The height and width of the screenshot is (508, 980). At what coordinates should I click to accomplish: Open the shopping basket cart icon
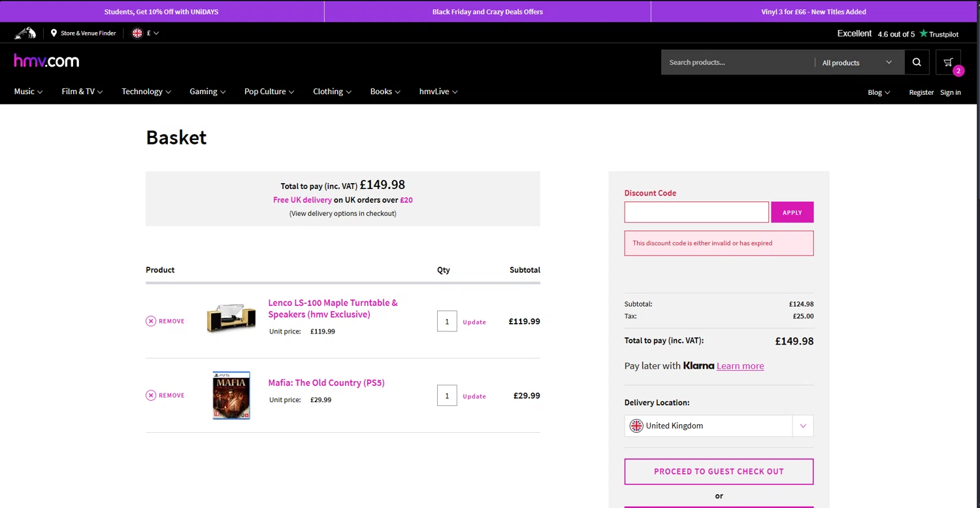pyautogui.click(x=948, y=62)
